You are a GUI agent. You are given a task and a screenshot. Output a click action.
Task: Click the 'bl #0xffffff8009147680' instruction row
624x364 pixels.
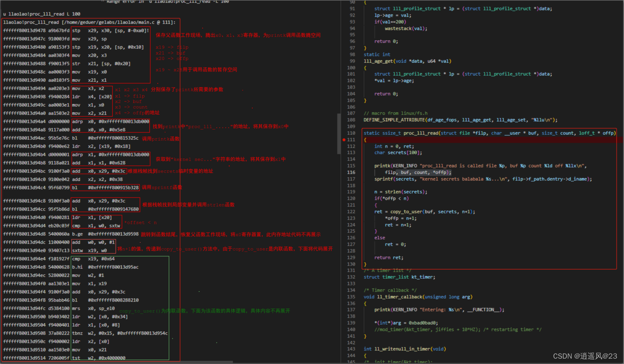pyautogui.click(x=71, y=209)
